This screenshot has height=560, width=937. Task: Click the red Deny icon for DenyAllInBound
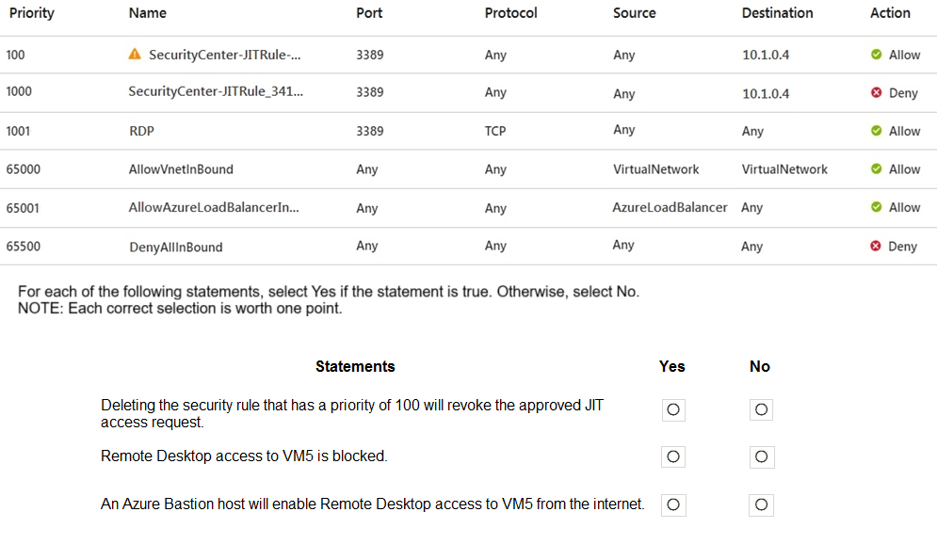(877, 246)
